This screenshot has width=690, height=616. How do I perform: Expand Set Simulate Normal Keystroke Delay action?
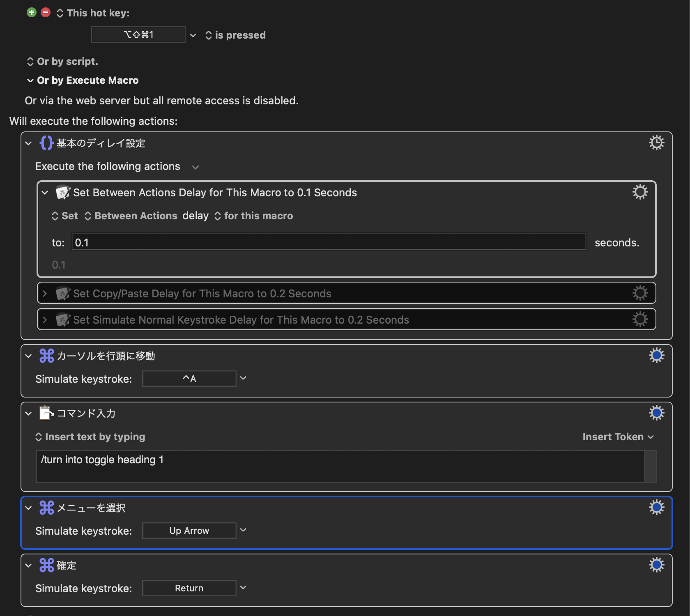tap(45, 320)
